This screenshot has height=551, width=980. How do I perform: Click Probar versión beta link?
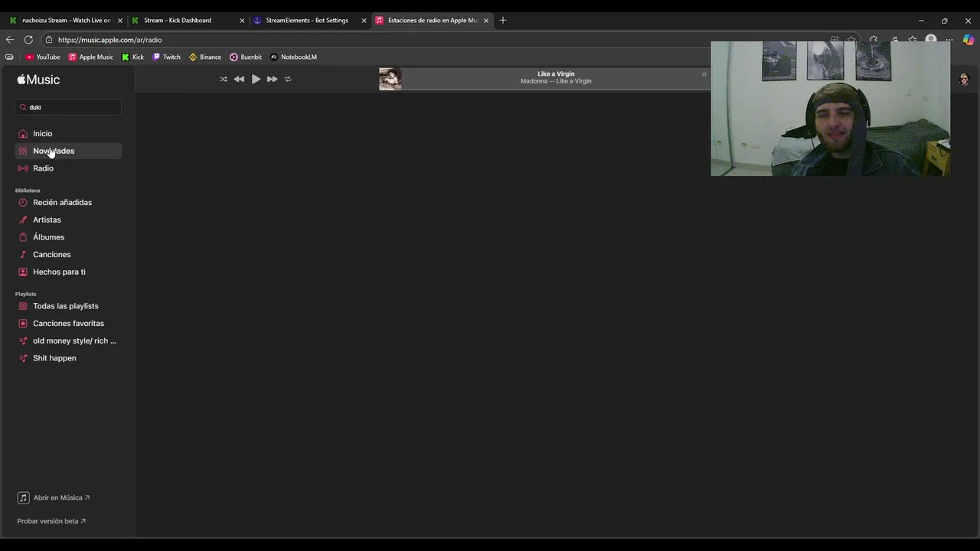click(x=51, y=521)
